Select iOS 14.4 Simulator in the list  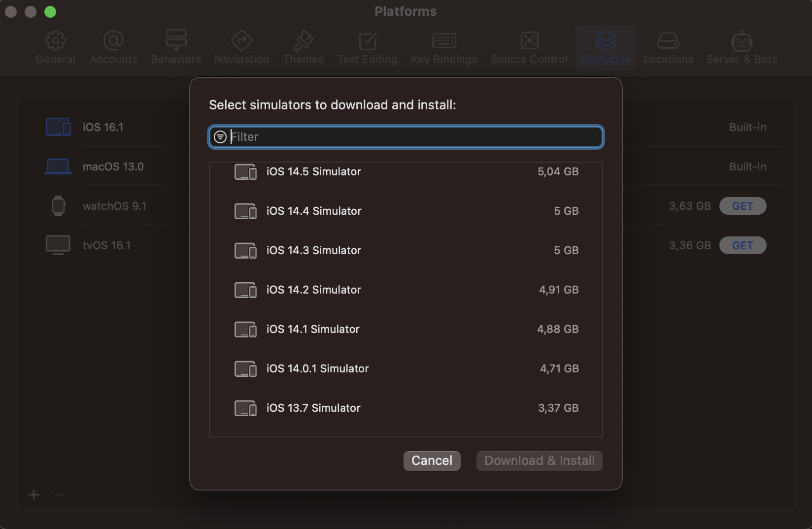click(x=406, y=211)
